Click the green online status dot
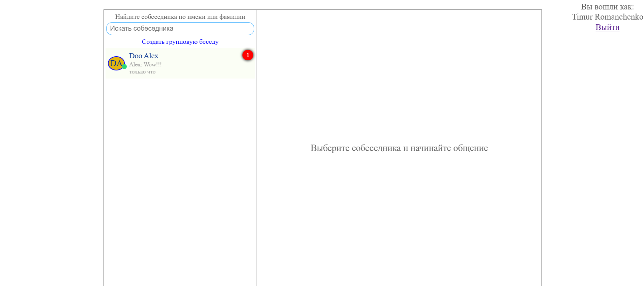 124,67
